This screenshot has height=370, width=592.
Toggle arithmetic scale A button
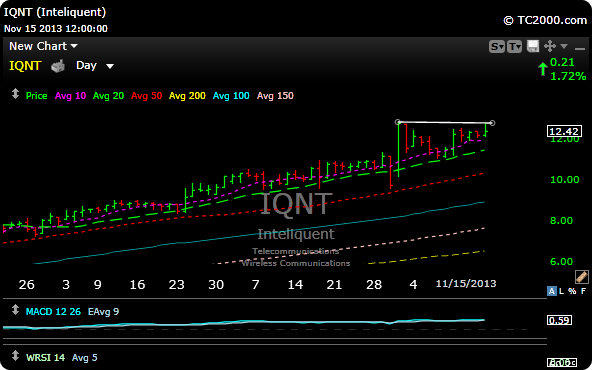click(x=552, y=291)
